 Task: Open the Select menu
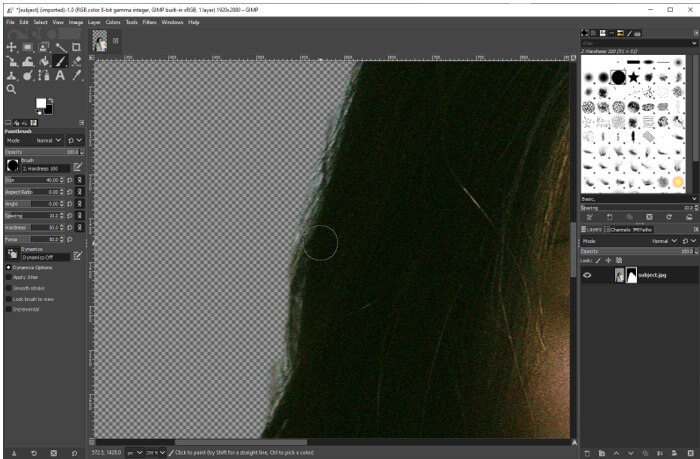(40, 22)
